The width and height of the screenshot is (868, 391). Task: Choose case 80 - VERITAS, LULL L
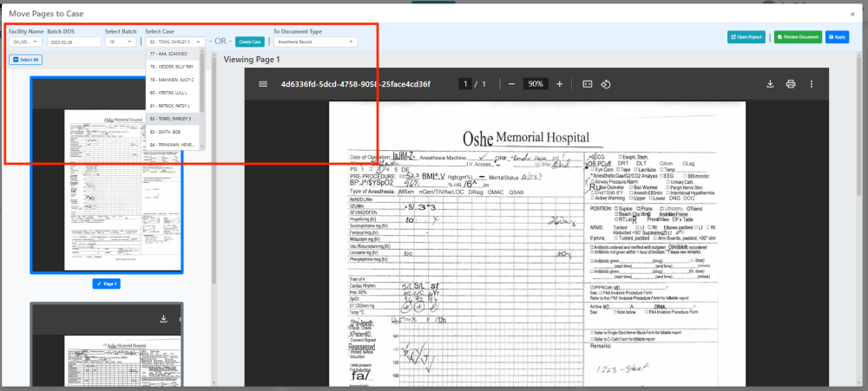pos(172,93)
